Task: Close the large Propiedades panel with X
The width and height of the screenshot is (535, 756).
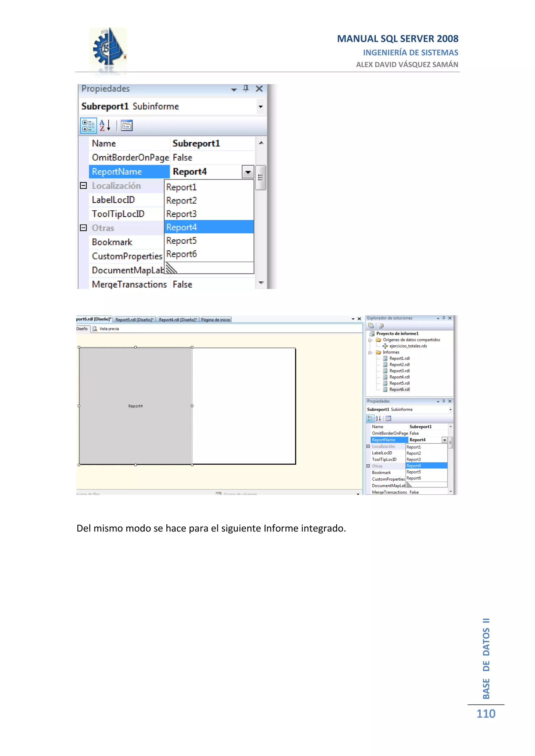Action: pyautogui.click(x=259, y=88)
